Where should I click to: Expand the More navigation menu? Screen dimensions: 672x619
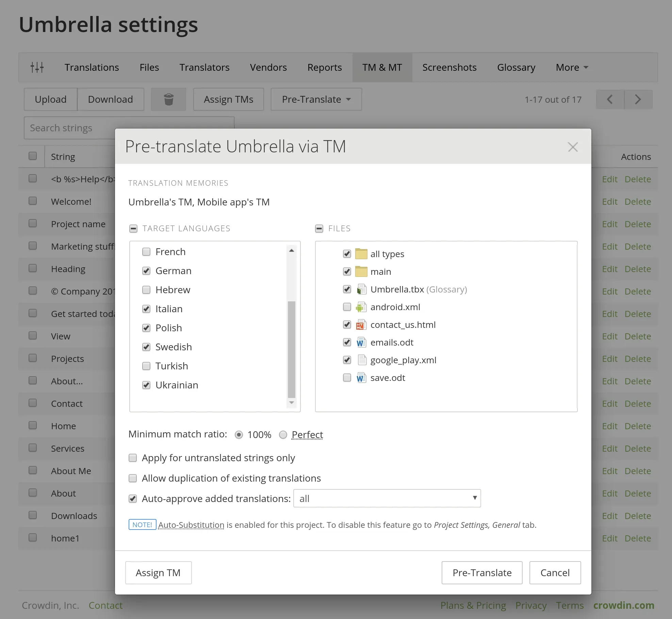[x=572, y=67]
